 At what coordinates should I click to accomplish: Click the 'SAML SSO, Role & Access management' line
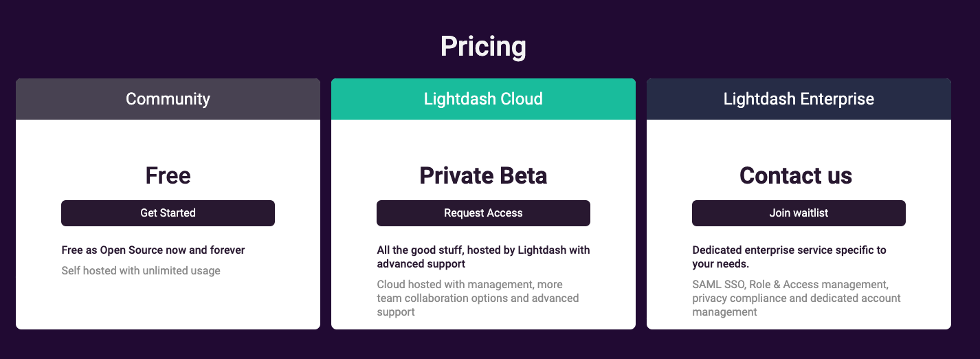click(790, 285)
